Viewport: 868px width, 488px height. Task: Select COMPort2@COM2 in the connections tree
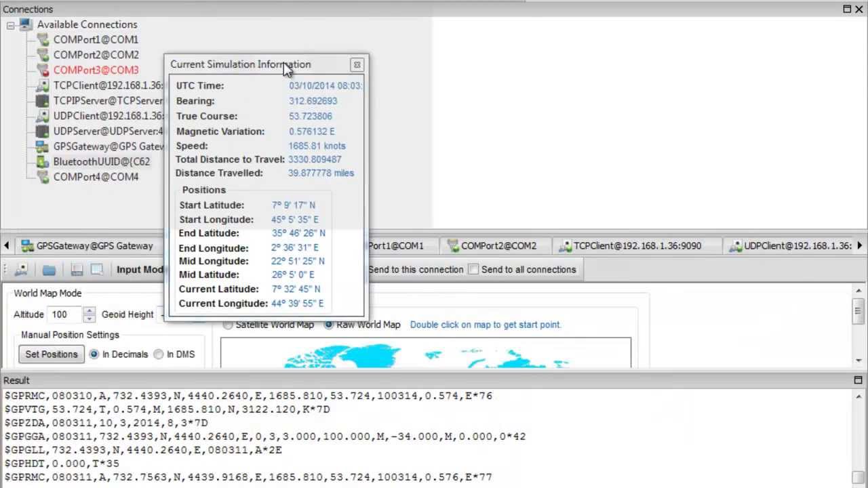click(96, 55)
